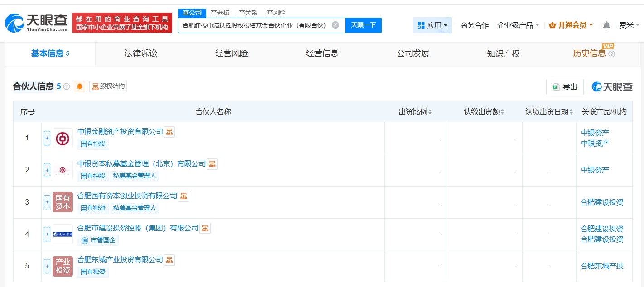Click the orange bell alert icon
The image size is (644, 287).
pyautogui.click(x=80, y=86)
